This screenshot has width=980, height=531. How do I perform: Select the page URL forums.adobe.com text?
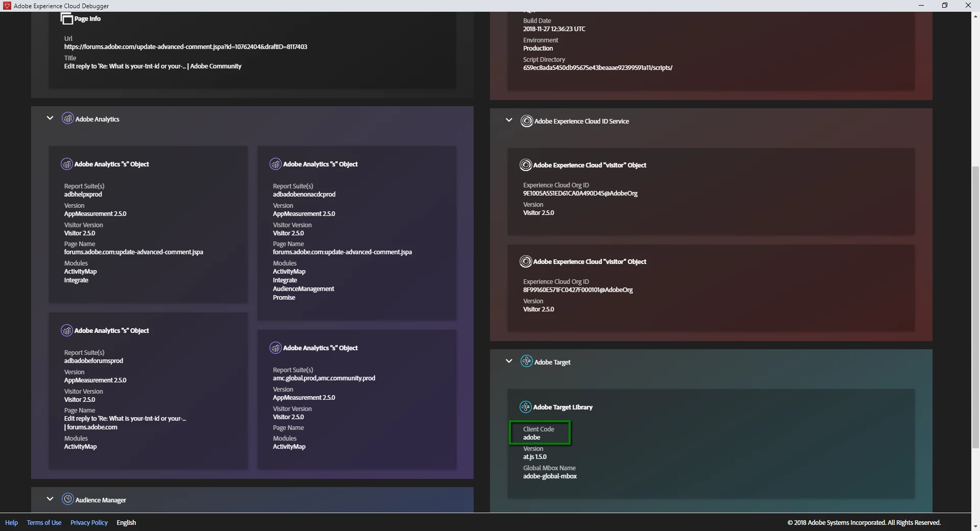click(186, 47)
